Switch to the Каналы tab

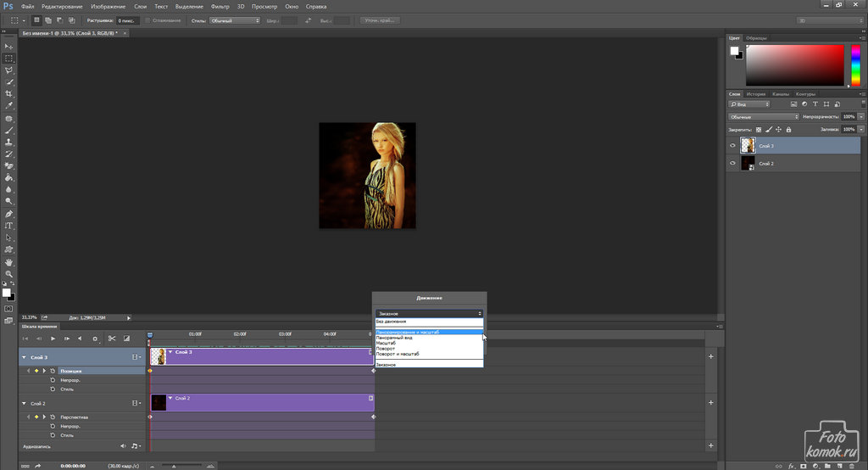[x=782, y=94]
